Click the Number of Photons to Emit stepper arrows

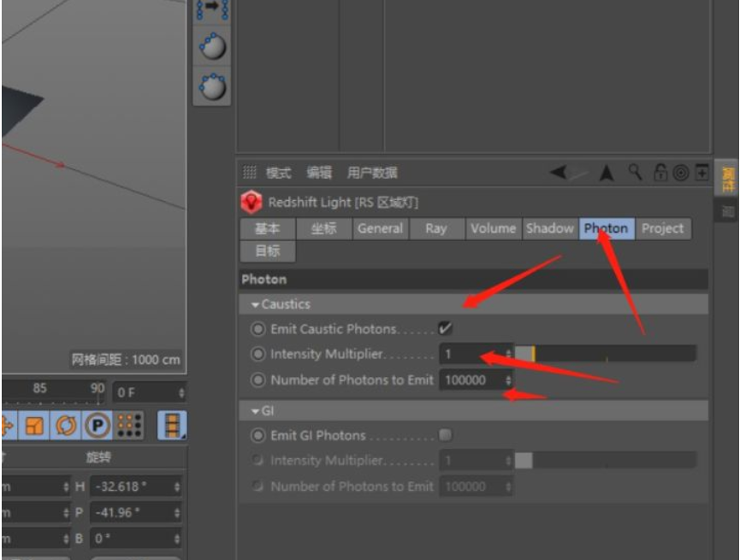[508, 380]
